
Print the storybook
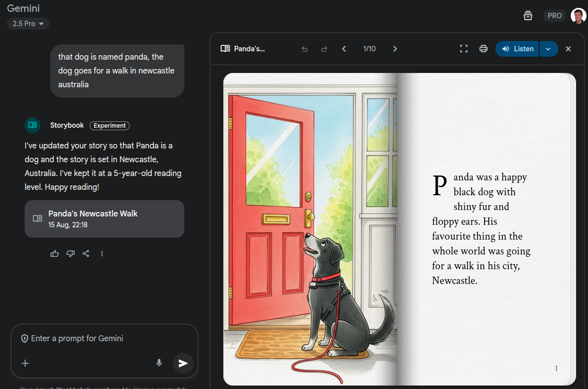coord(483,49)
